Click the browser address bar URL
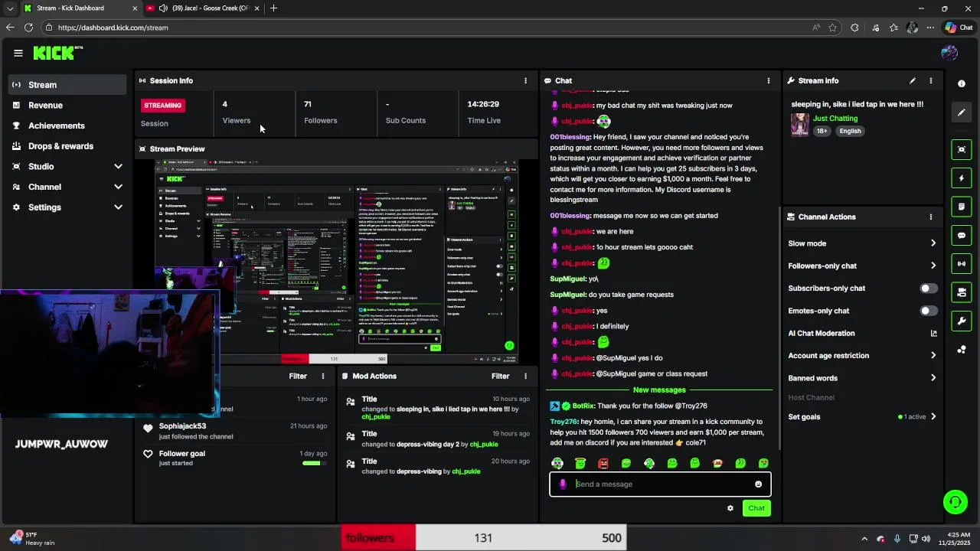Viewport: 980px width, 551px height. pyautogui.click(x=113, y=28)
